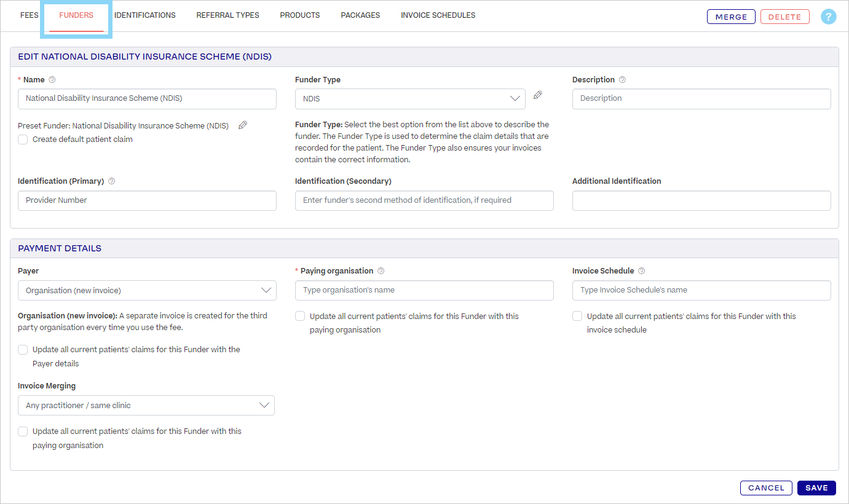This screenshot has height=504, width=849.
Task: Switch to the Packages tab
Action: pos(360,15)
